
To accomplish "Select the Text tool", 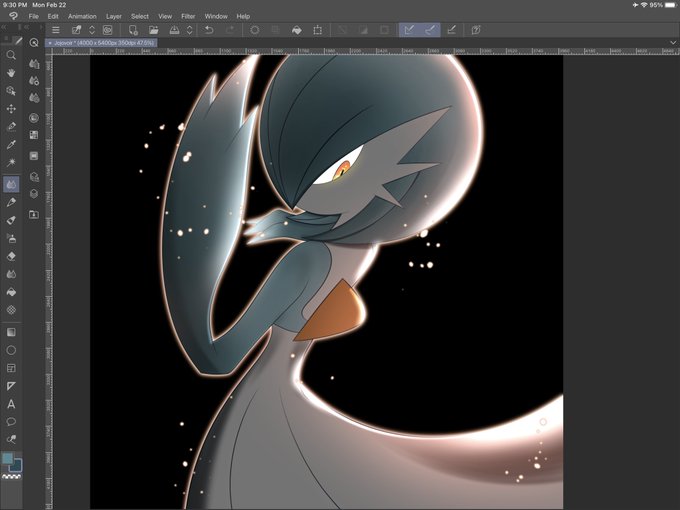I will [11, 404].
